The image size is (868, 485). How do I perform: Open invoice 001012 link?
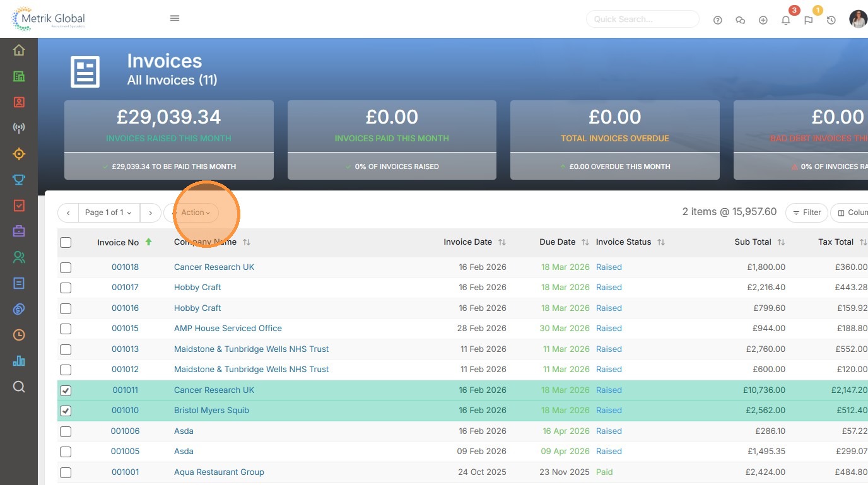pyautogui.click(x=125, y=369)
